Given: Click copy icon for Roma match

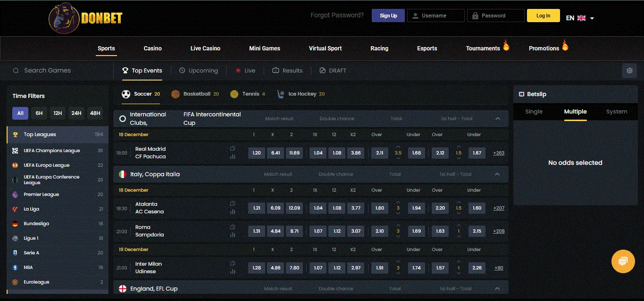Looking at the screenshot, I should pyautogui.click(x=233, y=227).
